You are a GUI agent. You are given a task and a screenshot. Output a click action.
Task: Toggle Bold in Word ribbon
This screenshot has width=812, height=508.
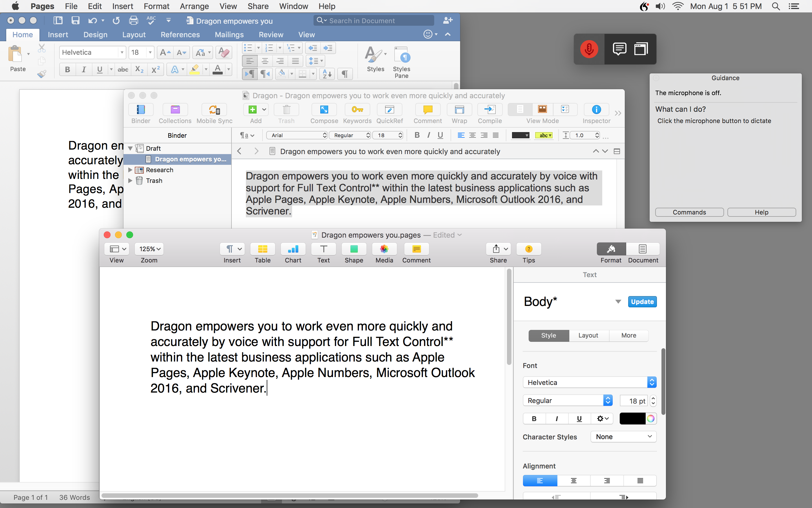(67, 69)
